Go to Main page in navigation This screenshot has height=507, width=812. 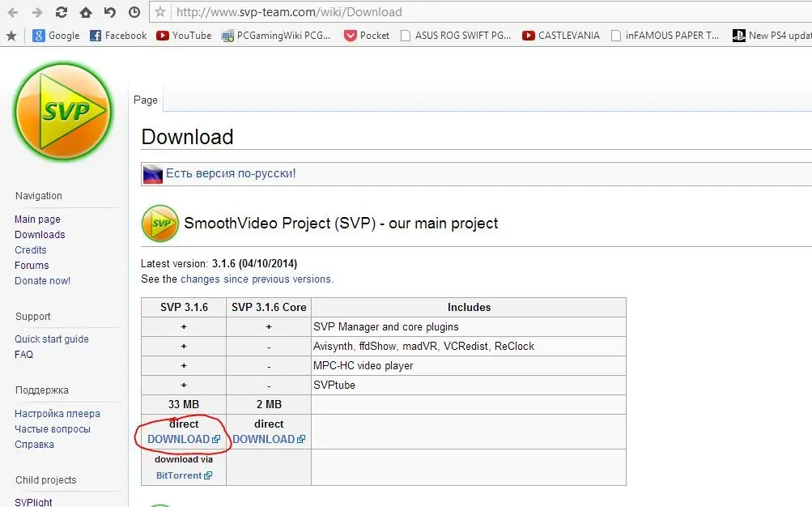pyautogui.click(x=37, y=219)
